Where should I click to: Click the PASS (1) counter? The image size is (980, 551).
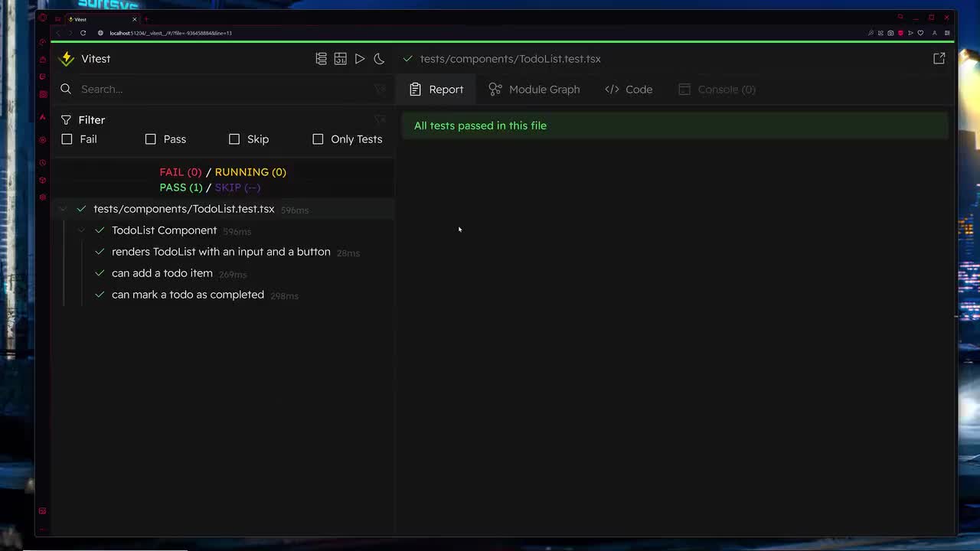[x=181, y=187]
